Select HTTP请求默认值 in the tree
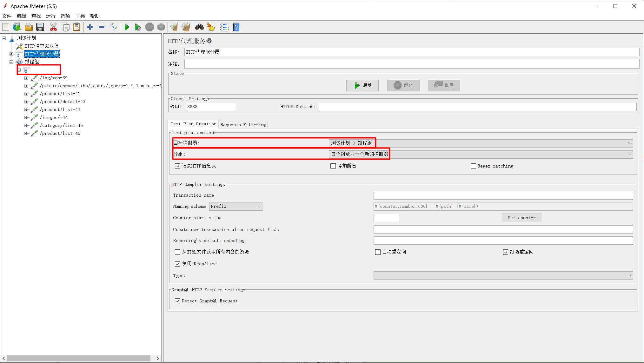The height and width of the screenshot is (363, 644). tap(41, 46)
